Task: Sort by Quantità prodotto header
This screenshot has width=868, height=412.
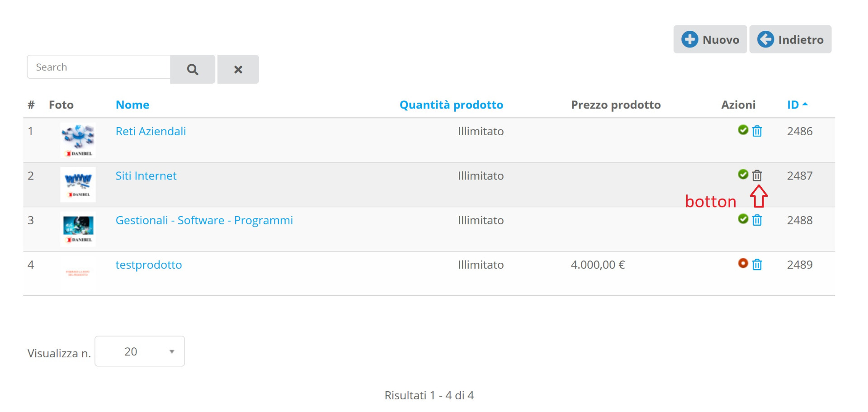Action: point(451,105)
